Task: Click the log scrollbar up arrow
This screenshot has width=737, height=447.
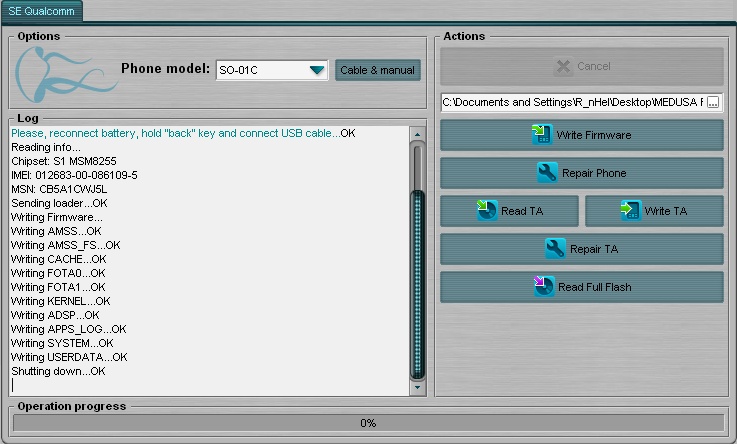Action: (x=417, y=134)
